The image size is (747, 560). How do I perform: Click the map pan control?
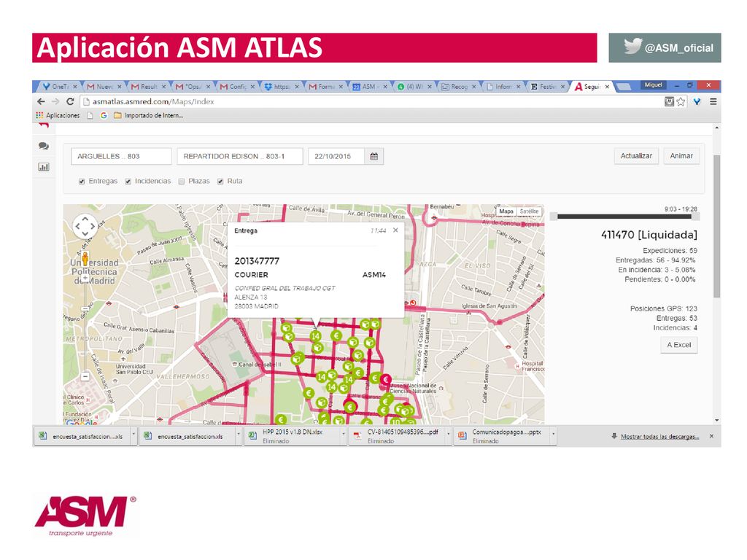pyautogui.click(x=85, y=225)
